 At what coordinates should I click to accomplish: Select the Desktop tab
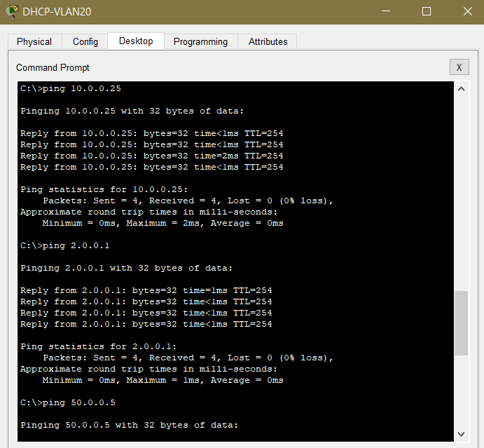(x=136, y=41)
